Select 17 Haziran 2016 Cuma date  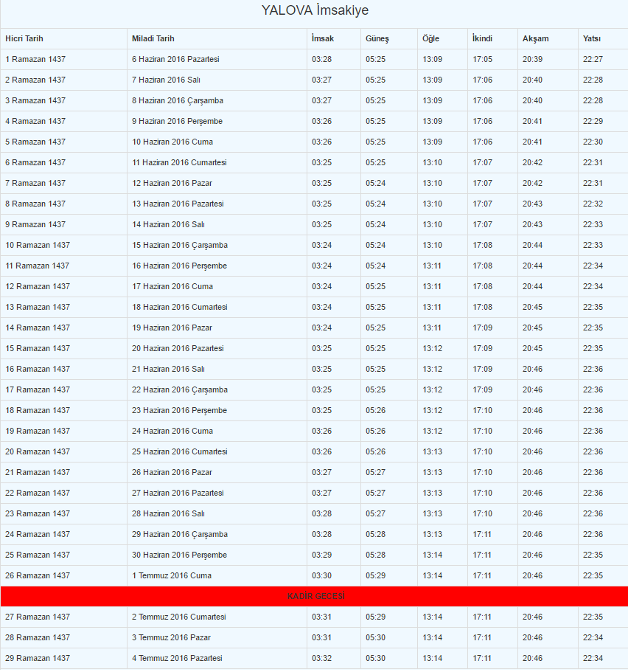tap(172, 286)
